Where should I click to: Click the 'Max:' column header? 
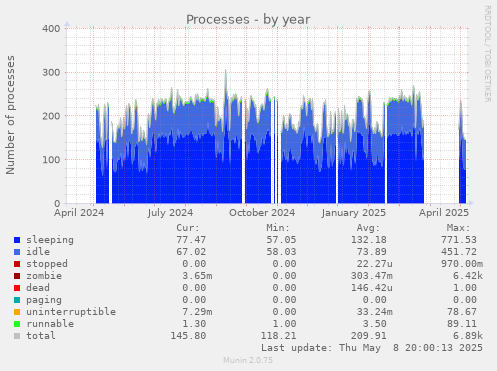(x=458, y=228)
